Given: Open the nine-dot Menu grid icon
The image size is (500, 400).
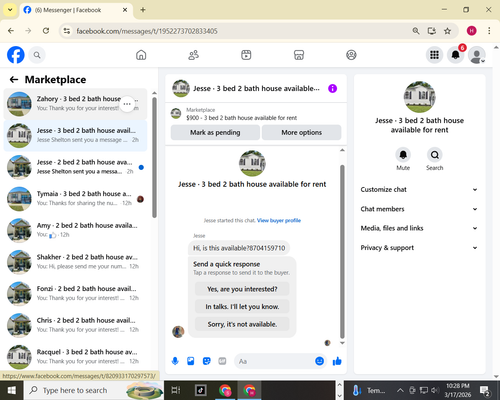Looking at the screenshot, I should coord(434,55).
